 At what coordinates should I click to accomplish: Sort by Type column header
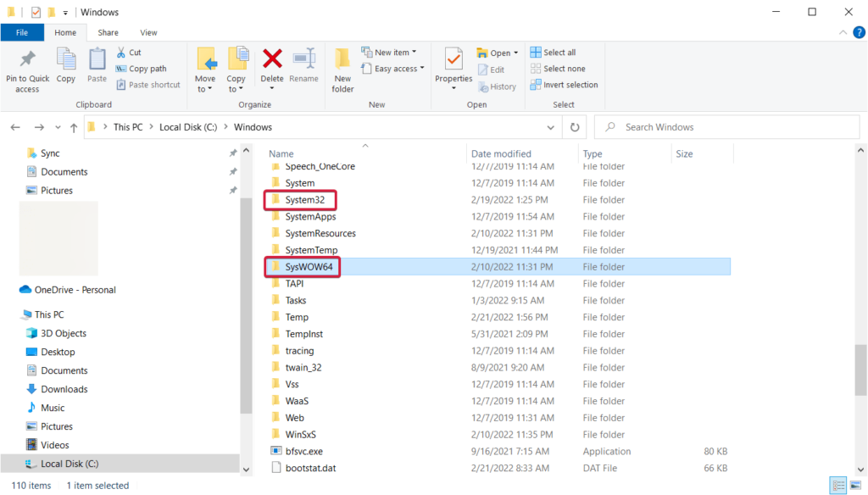click(593, 154)
